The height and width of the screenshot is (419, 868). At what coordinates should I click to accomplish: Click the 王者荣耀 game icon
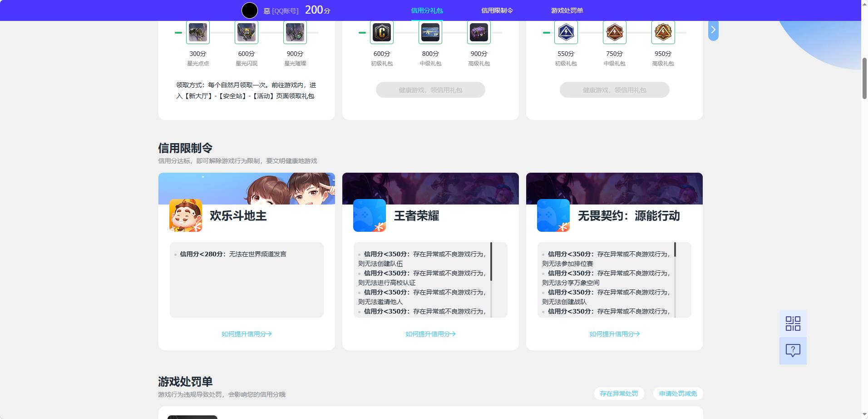tap(370, 215)
